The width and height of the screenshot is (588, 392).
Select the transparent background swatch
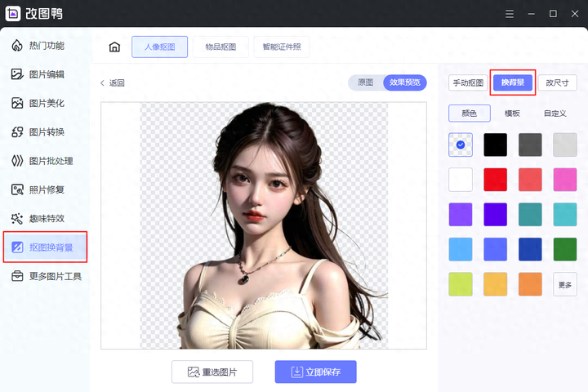461,145
